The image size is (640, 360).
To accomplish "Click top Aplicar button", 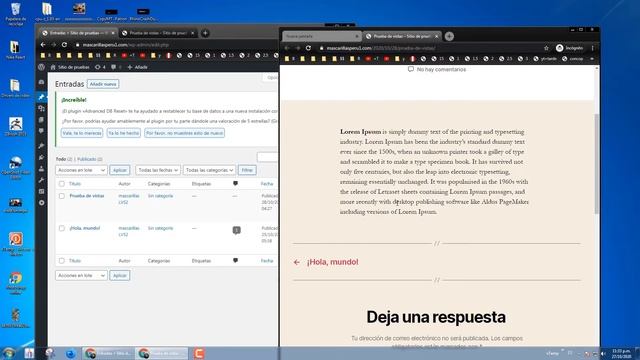I will (120, 170).
